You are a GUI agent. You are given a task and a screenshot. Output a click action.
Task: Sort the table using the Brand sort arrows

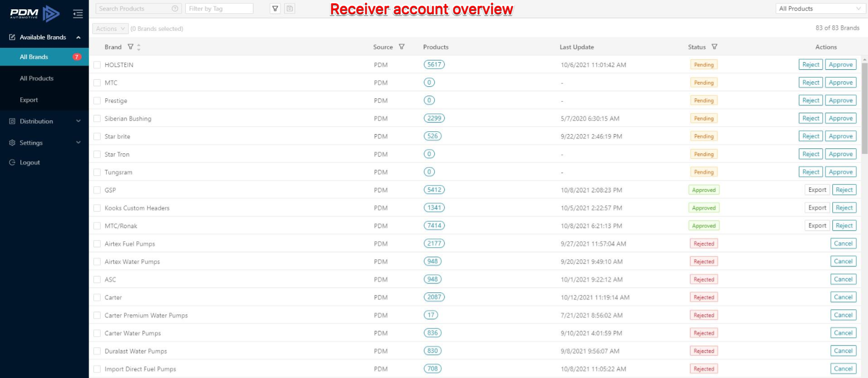139,47
